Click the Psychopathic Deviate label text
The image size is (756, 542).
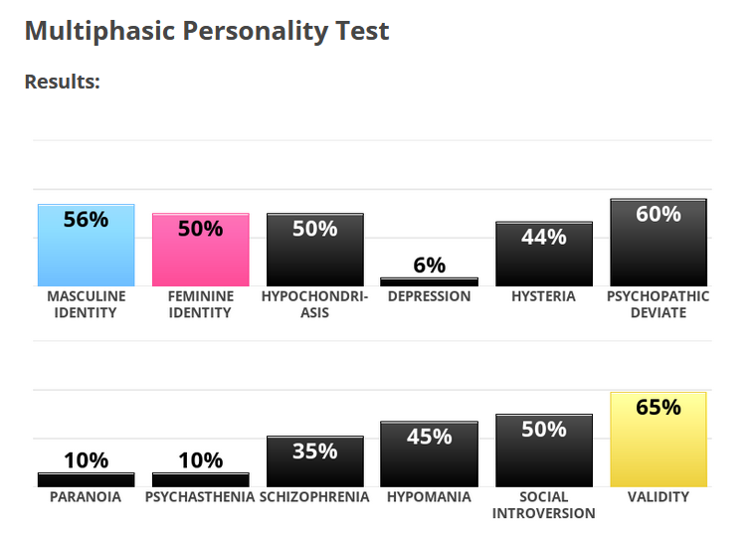tap(658, 304)
